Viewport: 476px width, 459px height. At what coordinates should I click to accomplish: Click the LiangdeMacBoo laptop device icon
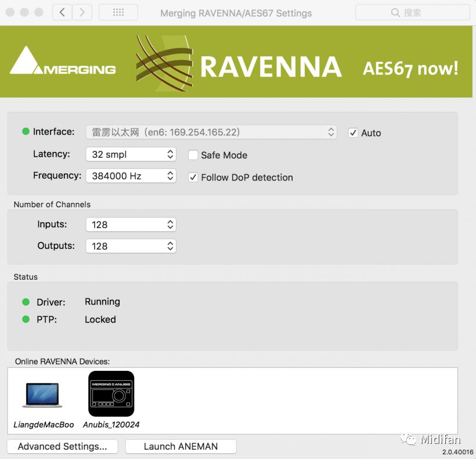(x=42, y=395)
